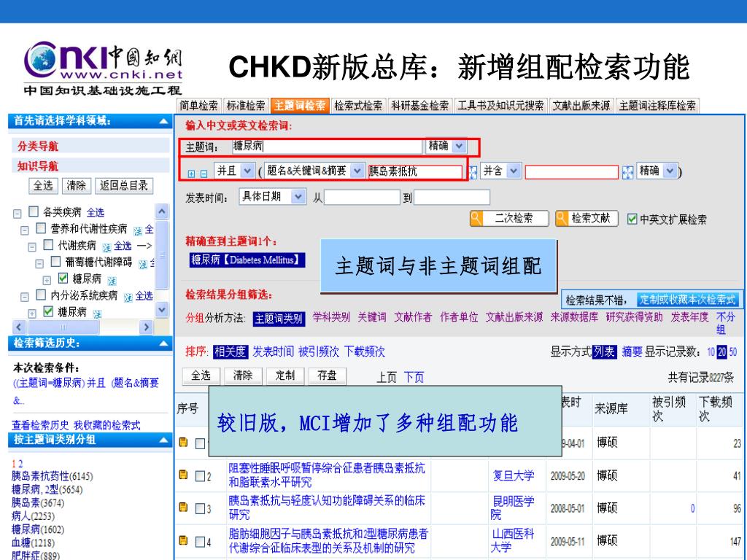Click up arrow of subject tree scrollbar

[x=162, y=211]
